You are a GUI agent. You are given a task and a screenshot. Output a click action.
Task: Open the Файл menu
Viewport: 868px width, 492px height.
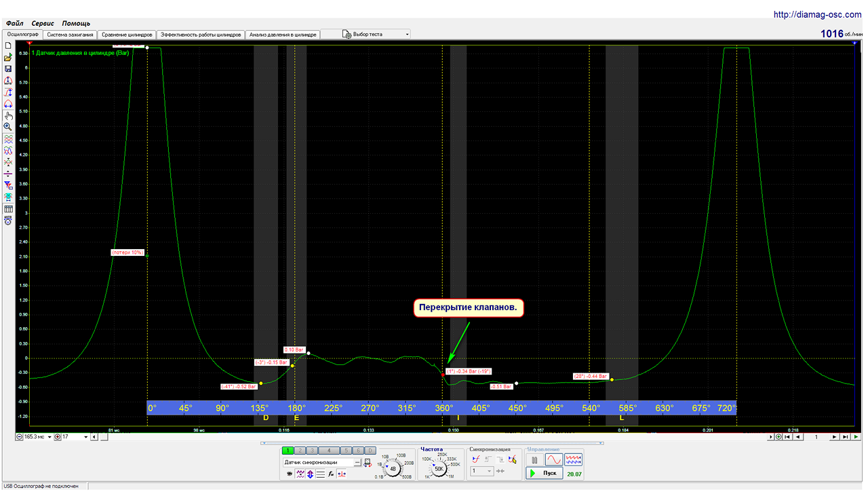(14, 23)
